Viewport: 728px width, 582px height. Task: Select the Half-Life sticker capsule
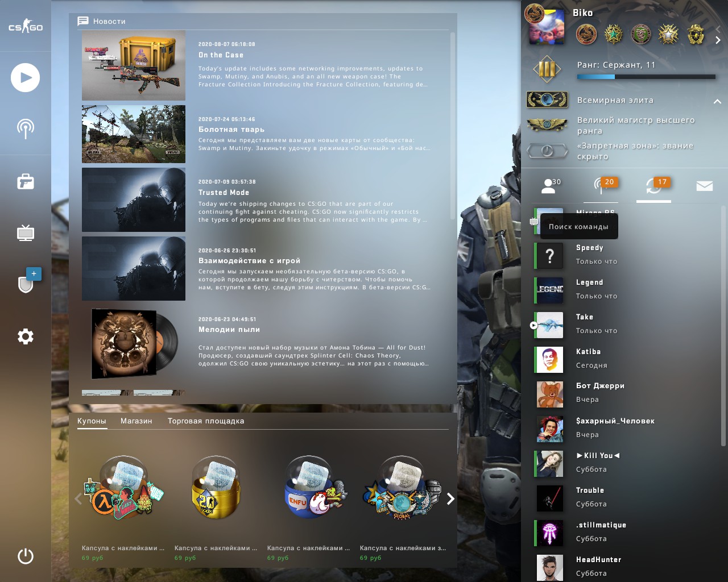tap(123, 488)
